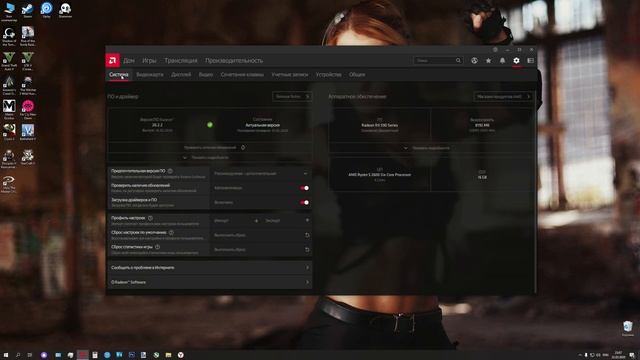Screen dimensions: 640x360
Task: Click the AMD logo in Radeon Software
Action: [x=113, y=60]
